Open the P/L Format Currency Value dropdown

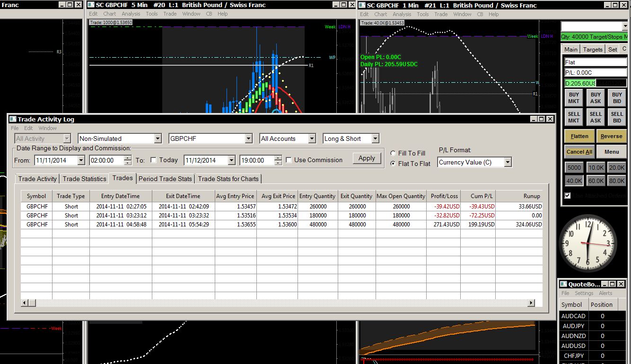[x=508, y=162]
